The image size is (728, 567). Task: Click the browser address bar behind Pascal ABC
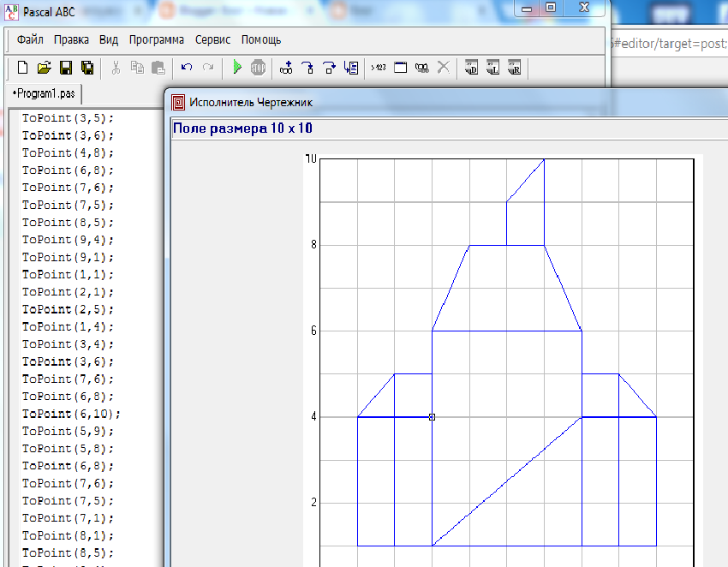click(669, 44)
